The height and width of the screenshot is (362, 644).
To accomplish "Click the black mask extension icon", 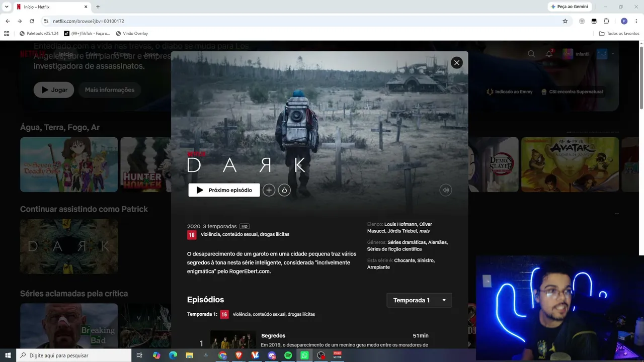I will pos(594,21).
